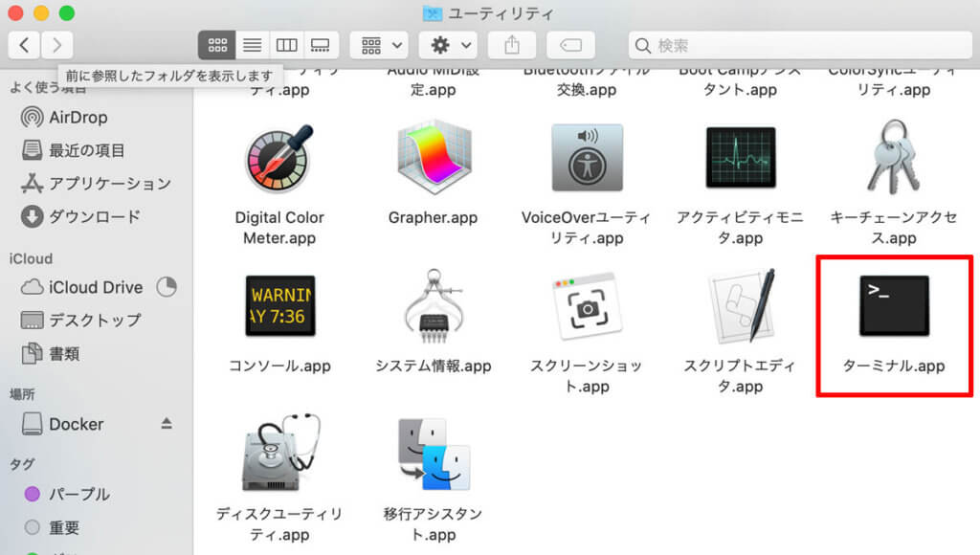Screen dimensions: 980x555
Task: Switch to column view mode
Action: (x=286, y=45)
